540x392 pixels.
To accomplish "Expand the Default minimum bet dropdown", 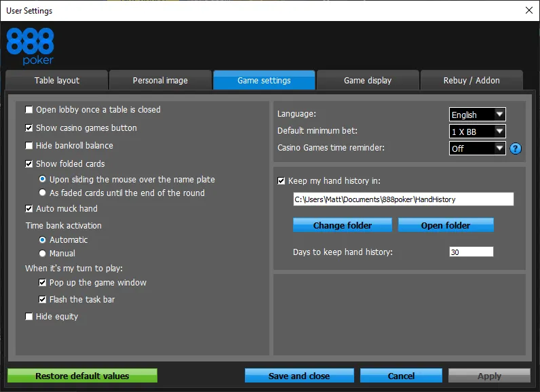I will [x=478, y=132].
